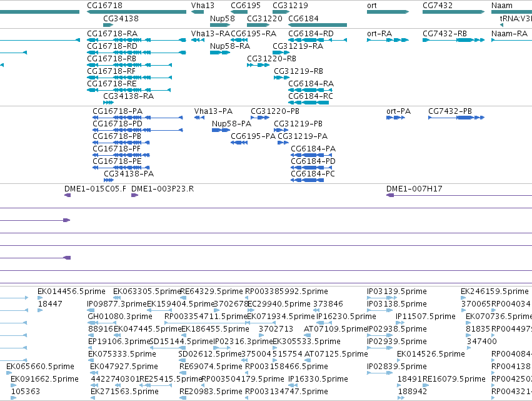The height and width of the screenshot is (401, 532).
Task: Select protein CG16718-PA
Action: pyautogui.click(x=118, y=111)
